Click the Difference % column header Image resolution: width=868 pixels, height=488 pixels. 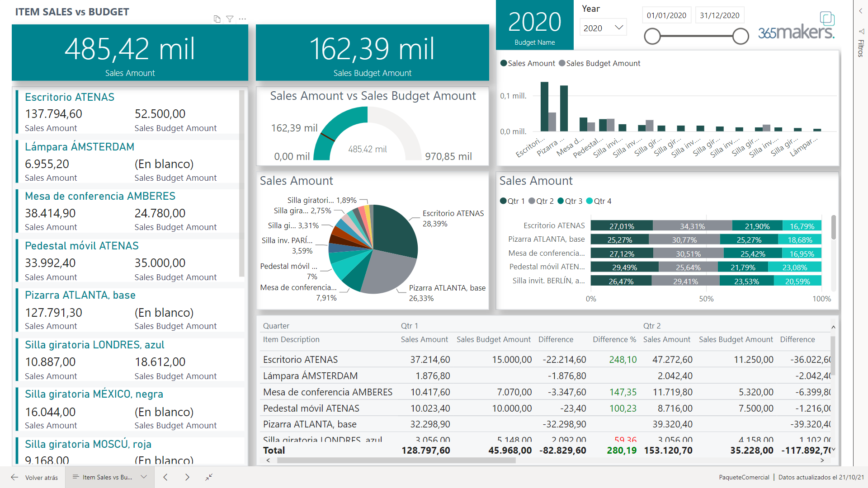pyautogui.click(x=614, y=339)
